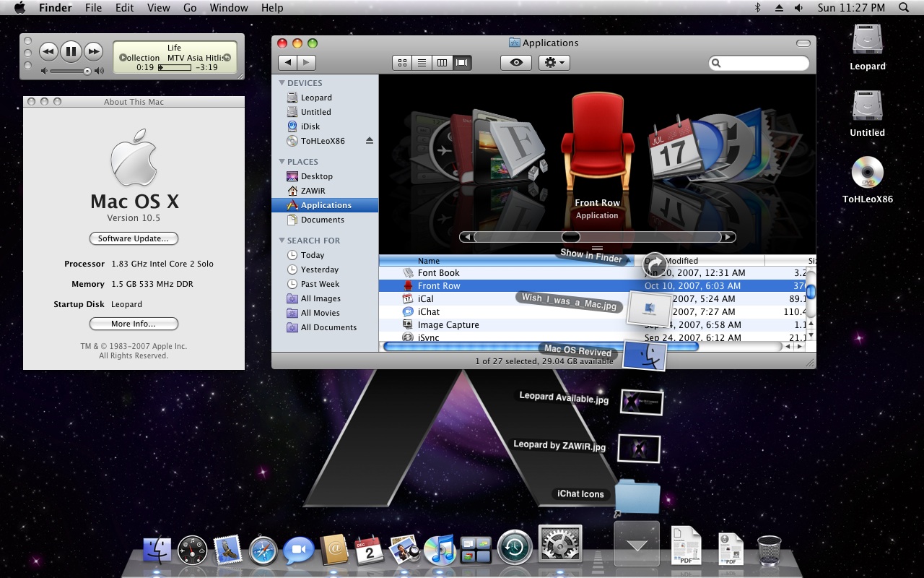
Task: Open Spotlight search in menu bar
Action: click(904, 8)
